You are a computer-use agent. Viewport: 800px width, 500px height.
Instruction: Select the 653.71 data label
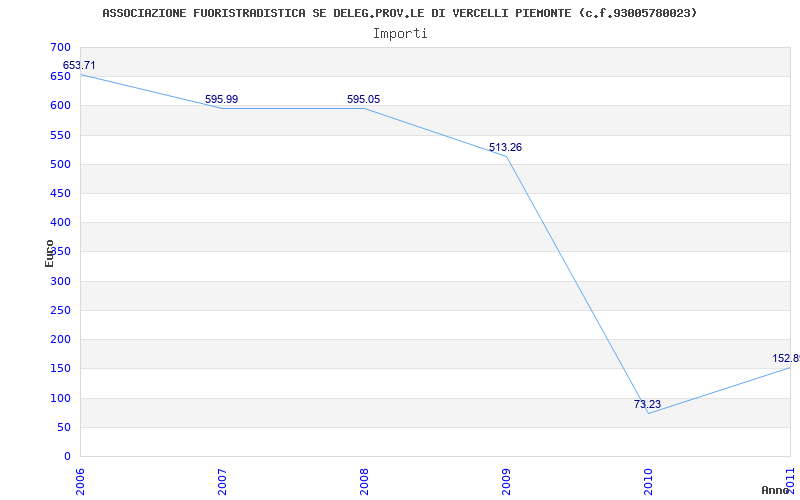click(x=79, y=65)
